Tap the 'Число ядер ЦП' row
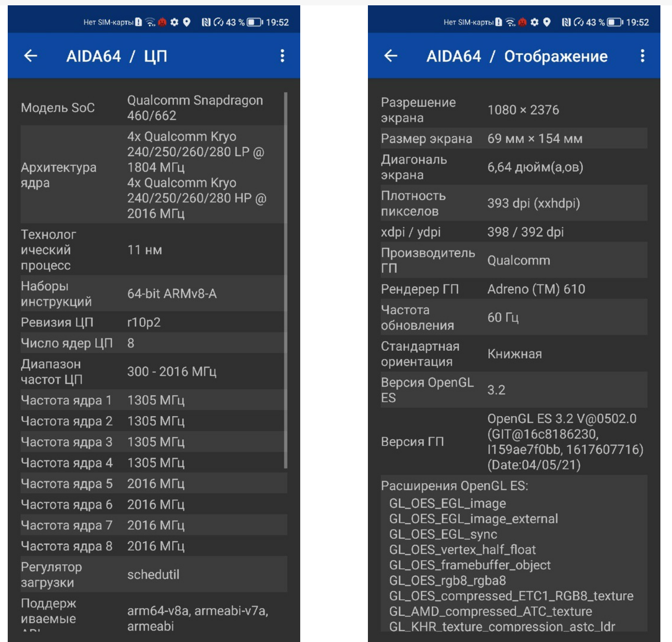Viewport: 672px width, 642px height. 154,343
